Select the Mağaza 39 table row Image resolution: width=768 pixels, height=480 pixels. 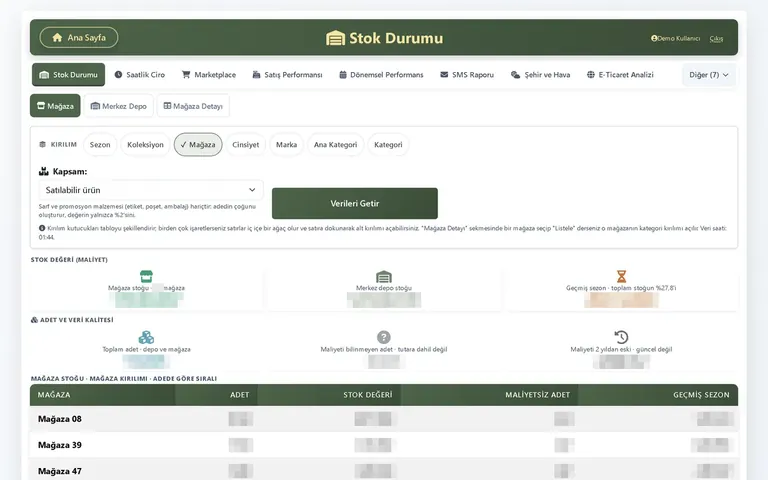(384, 445)
